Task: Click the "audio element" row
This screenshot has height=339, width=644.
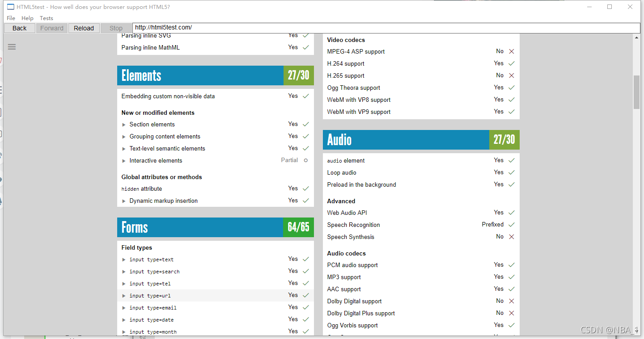Action: point(421,160)
